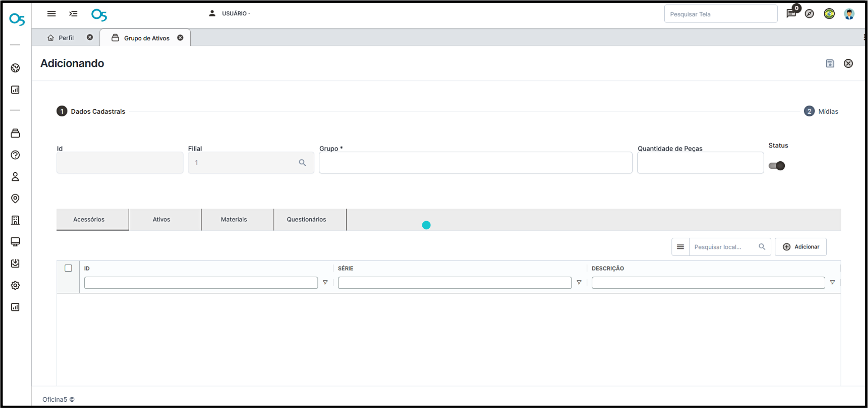This screenshot has height=408, width=868.
Task: Click the hamburger menu icon in top bar
Action: 52,13
